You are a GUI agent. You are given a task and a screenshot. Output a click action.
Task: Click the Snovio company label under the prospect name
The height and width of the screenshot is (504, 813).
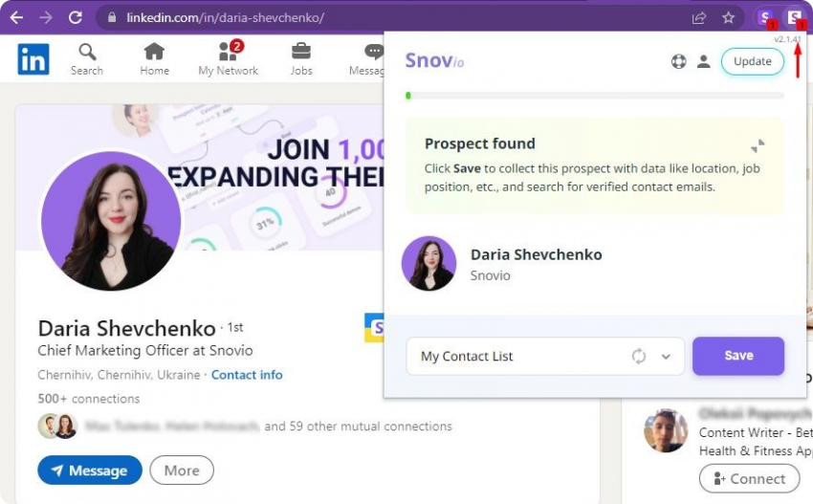(490, 275)
